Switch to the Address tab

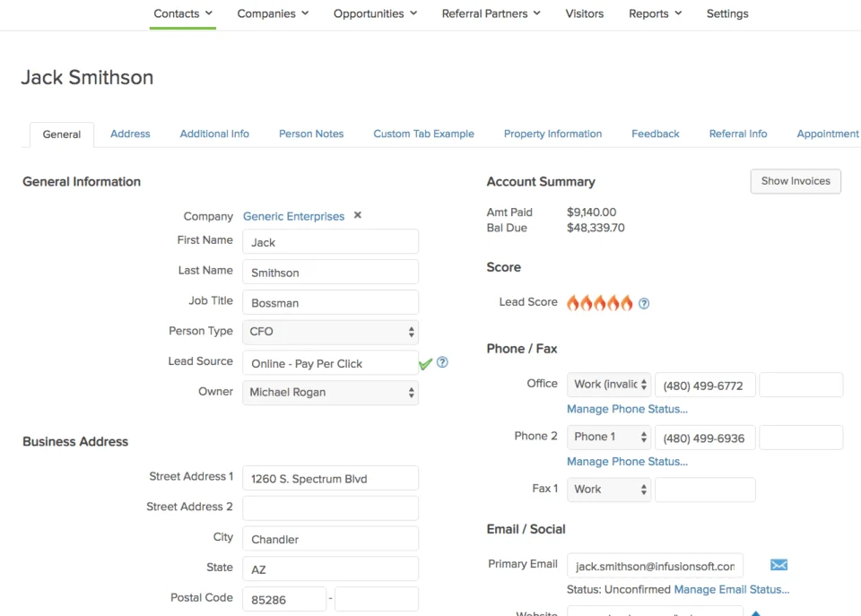(129, 134)
